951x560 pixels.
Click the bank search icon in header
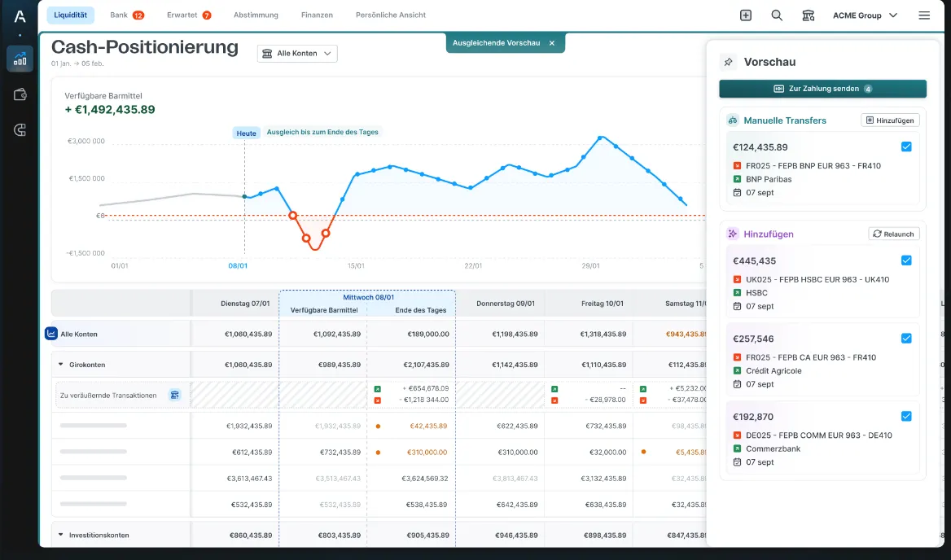click(x=808, y=15)
